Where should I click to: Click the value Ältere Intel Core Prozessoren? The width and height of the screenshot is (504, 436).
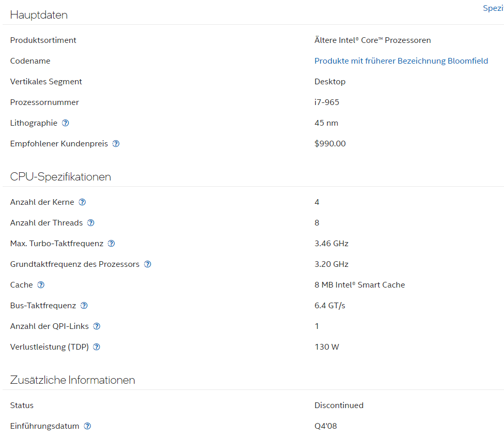(x=373, y=40)
